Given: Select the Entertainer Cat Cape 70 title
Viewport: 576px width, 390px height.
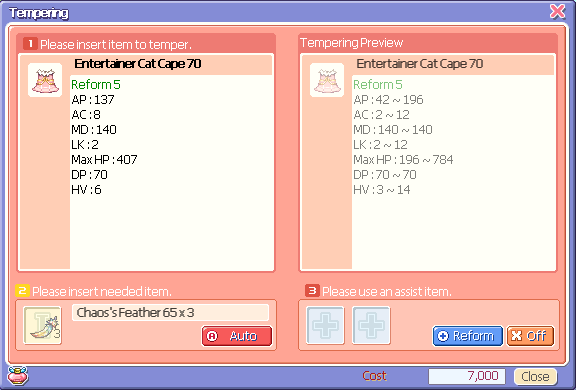Looking at the screenshot, I should pos(138,64).
